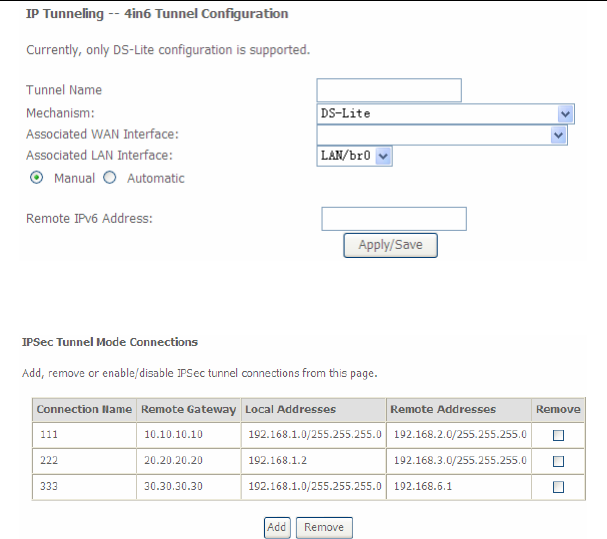This screenshot has width=607, height=539.
Task: Open the LAN/br0 interface dropdown
Action: tap(354, 156)
